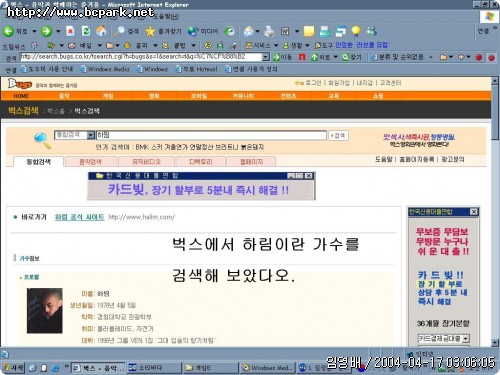Click the Edit document icon
Image resolution: width=500 pixels, height=375 pixels.
tap(285, 31)
